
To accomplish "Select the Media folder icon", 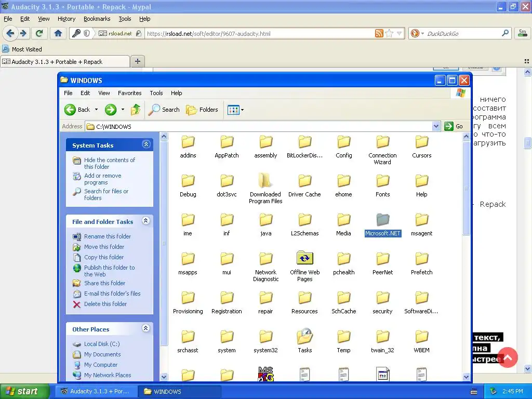I will coord(344,220).
